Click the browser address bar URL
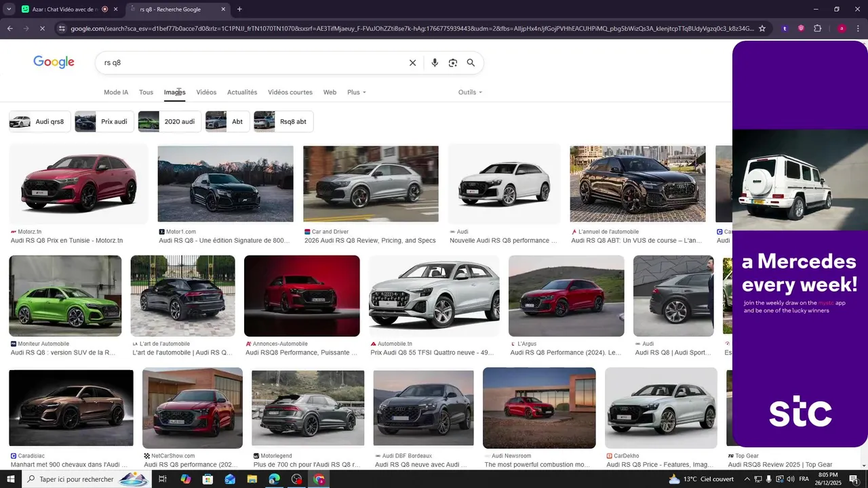Viewport: 868px width, 488px height. [412, 28]
